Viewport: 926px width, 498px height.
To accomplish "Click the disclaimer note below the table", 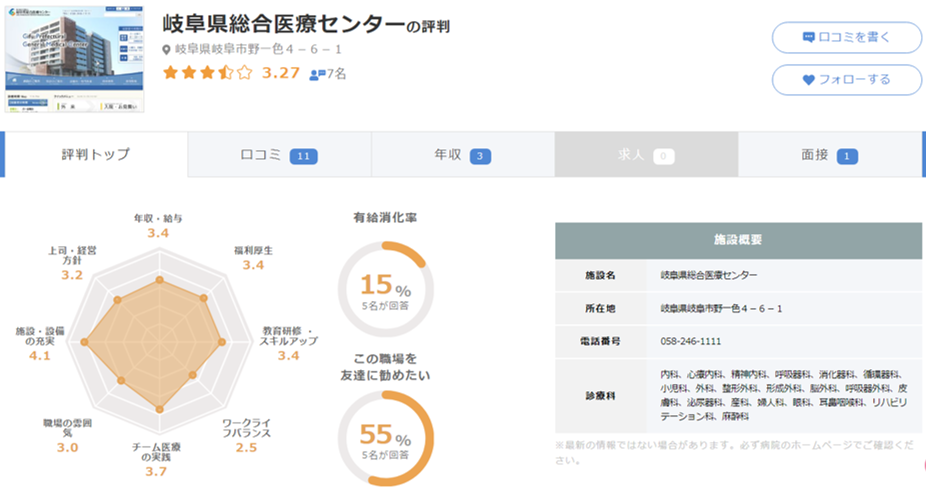I will (x=735, y=453).
